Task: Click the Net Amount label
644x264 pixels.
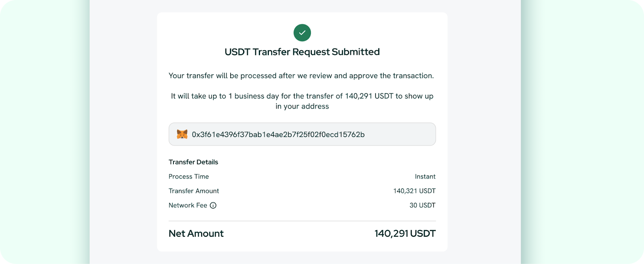Action: (196, 233)
